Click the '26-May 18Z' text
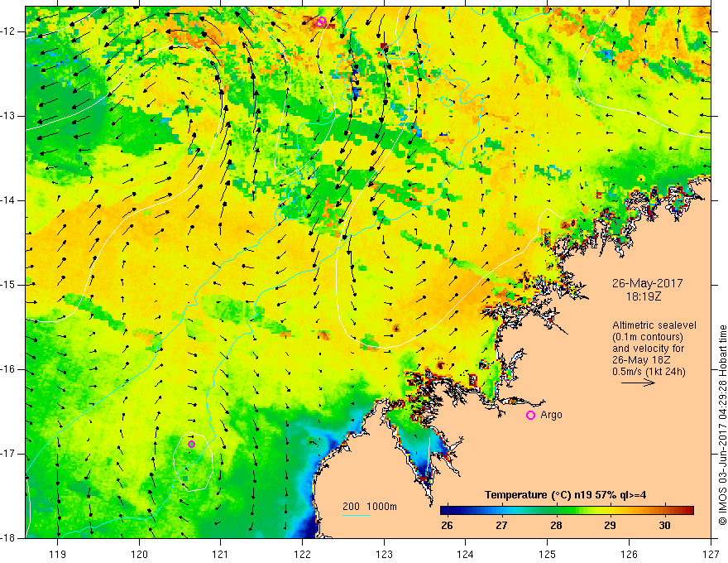The height and width of the screenshot is (563, 728). pos(641,360)
